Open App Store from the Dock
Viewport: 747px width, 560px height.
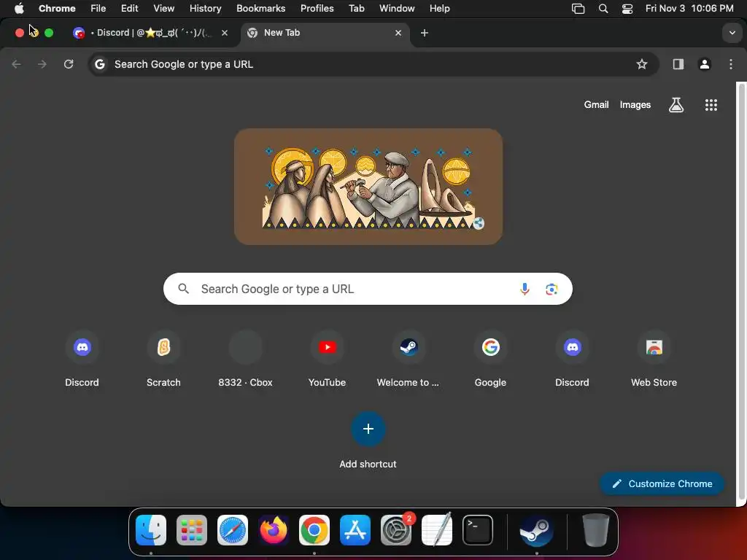click(355, 530)
